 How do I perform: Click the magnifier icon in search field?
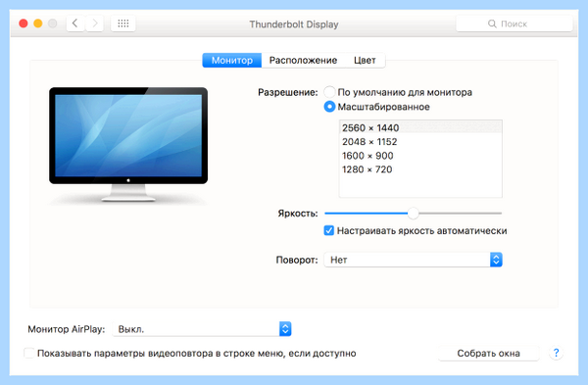coord(492,24)
